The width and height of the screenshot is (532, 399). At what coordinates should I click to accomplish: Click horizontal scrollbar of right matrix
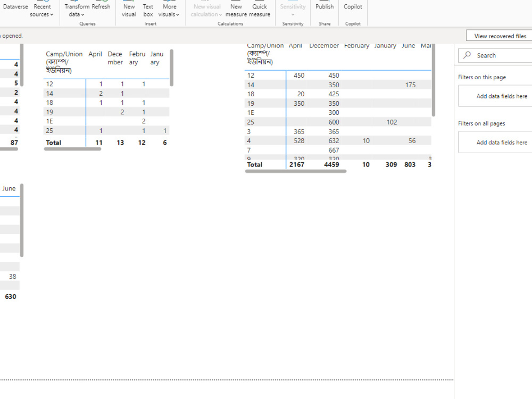click(x=295, y=171)
